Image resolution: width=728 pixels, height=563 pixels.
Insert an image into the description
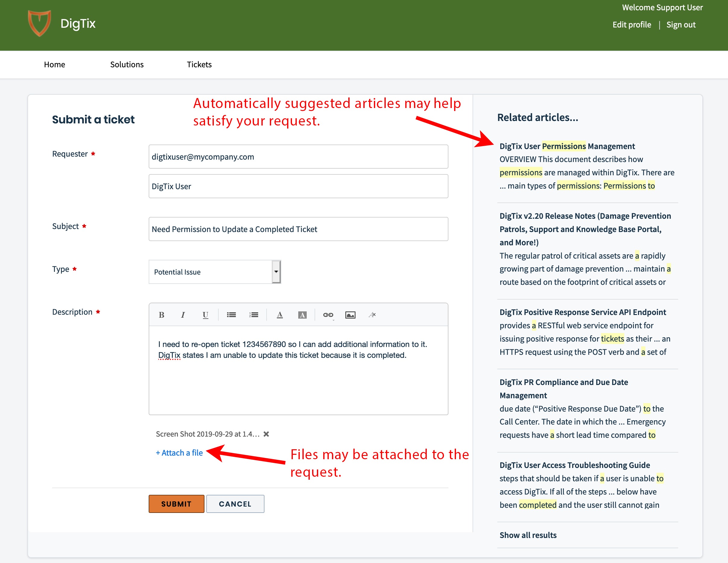[350, 315]
